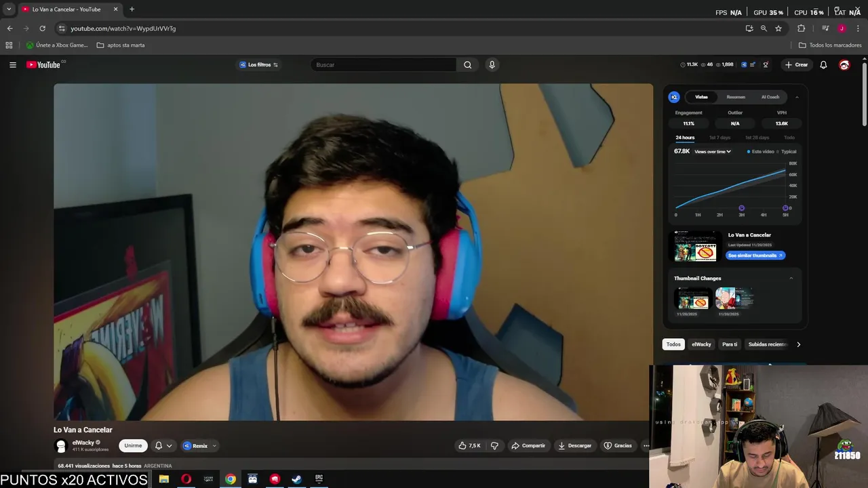Reload the page with the refresh icon

click(x=42, y=28)
